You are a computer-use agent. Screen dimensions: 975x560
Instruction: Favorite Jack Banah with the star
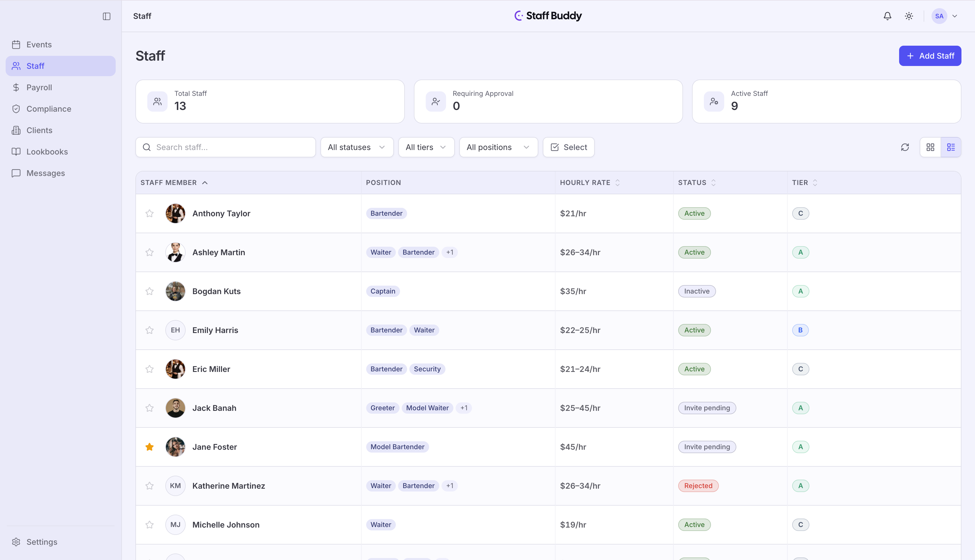point(150,408)
